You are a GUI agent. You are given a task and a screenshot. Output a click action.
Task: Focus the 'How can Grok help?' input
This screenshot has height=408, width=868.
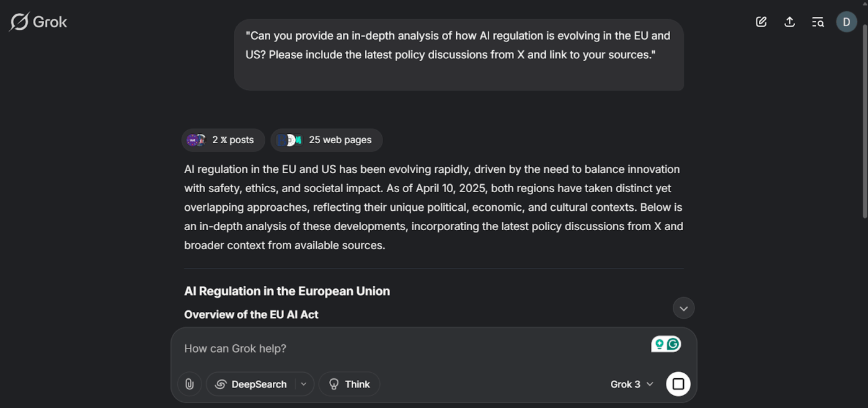409,348
